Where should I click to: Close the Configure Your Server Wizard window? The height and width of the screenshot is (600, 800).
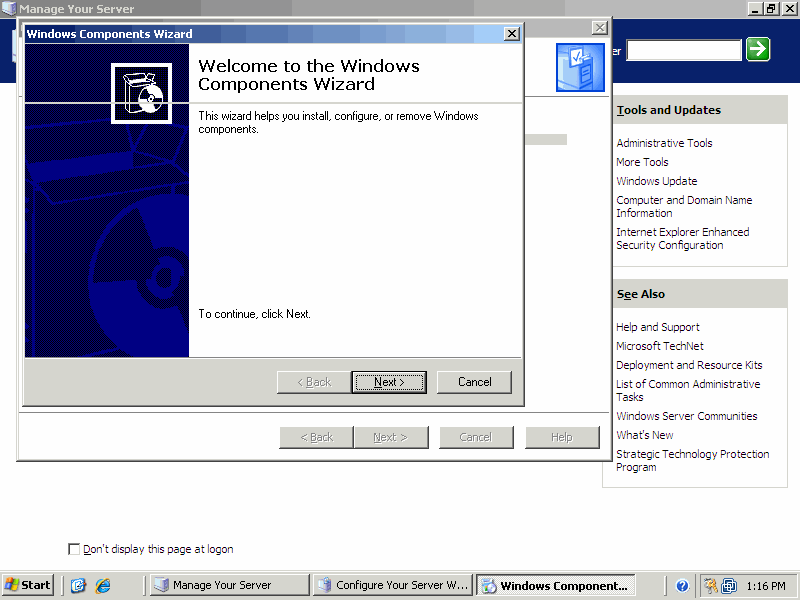pos(599,28)
